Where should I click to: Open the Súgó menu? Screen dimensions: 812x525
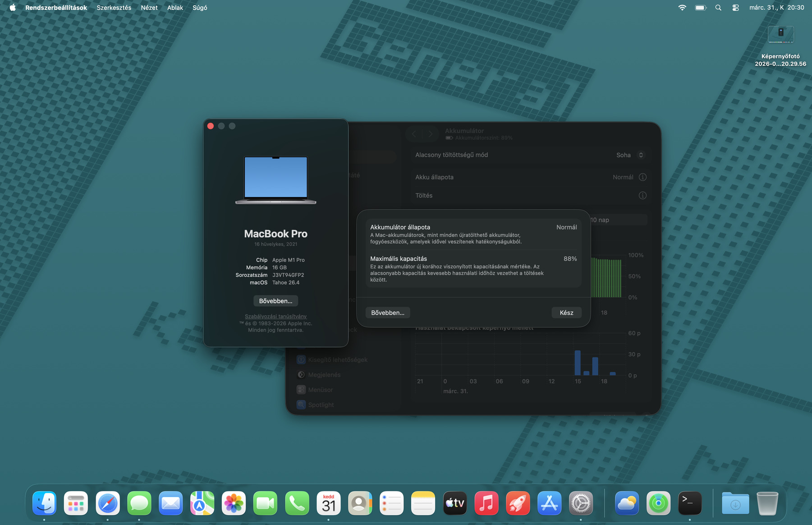click(x=200, y=8)
